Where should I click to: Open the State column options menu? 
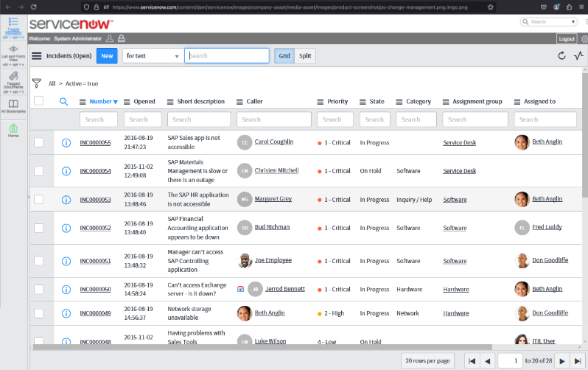point(363,102)
